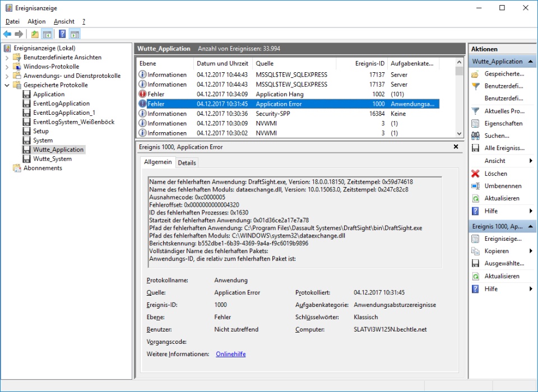538x392 pixels.
Task: Expand Anwendungs- und Dienstprotokolle node
Action: click(x=7, y=76)
